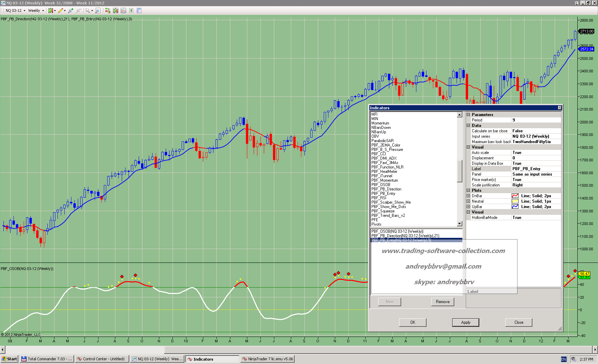Expand the DnBar plot settings
The width and height of the screenshot is (598, 364).
[x=468, y=196]
